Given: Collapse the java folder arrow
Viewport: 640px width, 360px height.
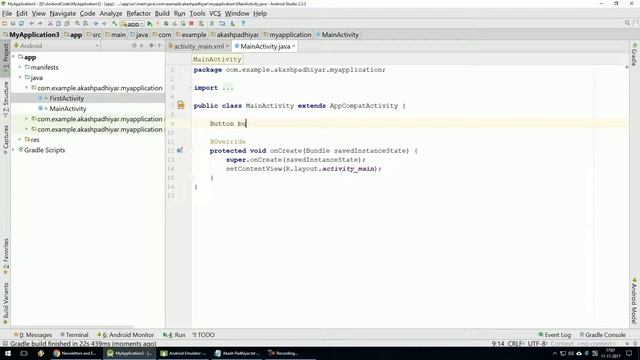Looking at the screenshot, I should tap(20, 78).
